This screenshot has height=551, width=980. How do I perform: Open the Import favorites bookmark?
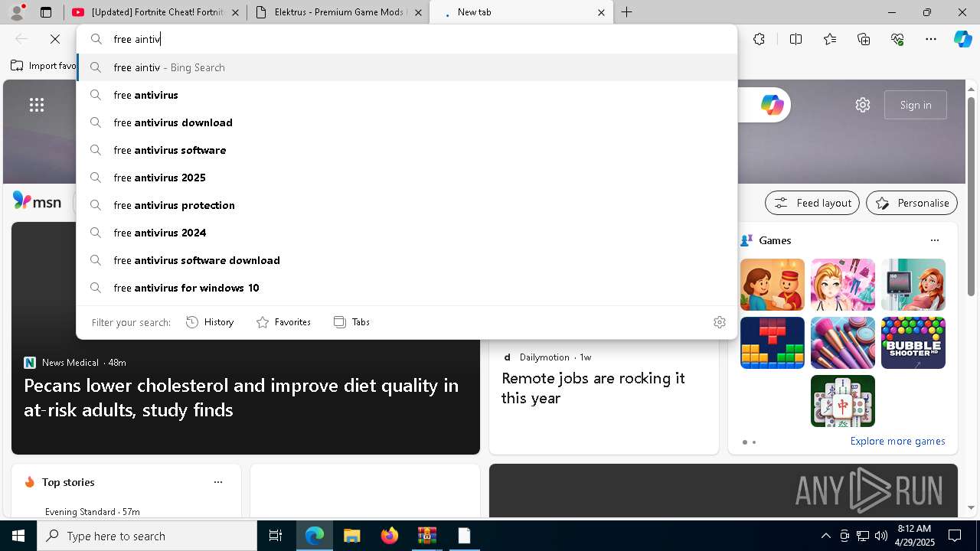43,66
